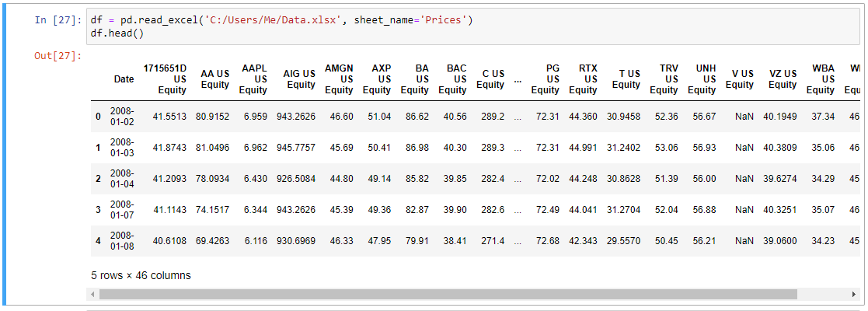Click the NaN cell in row 2
The height and width of the screenshot is (311, 868).
(744, 179)
